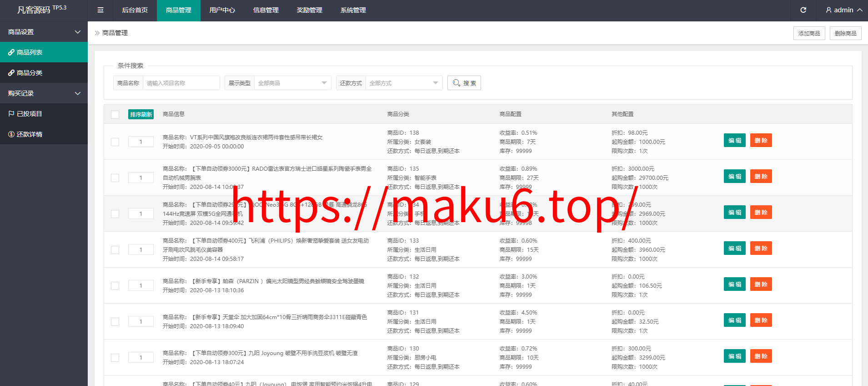Delete product ID 134 via 删除
This screenshot has width=868, height=386.
(x=761, y=212)
